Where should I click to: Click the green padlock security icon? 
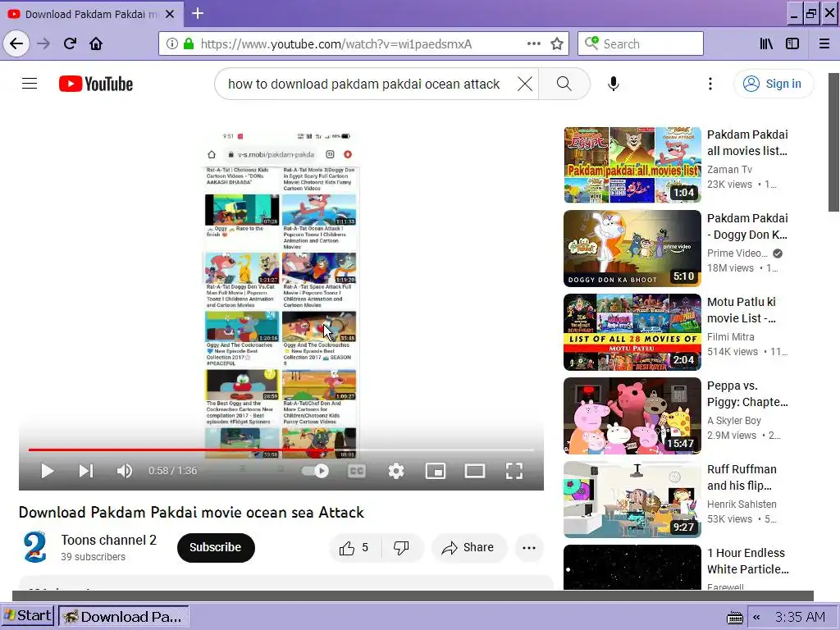pyautogui.click(x=188, y=43)
